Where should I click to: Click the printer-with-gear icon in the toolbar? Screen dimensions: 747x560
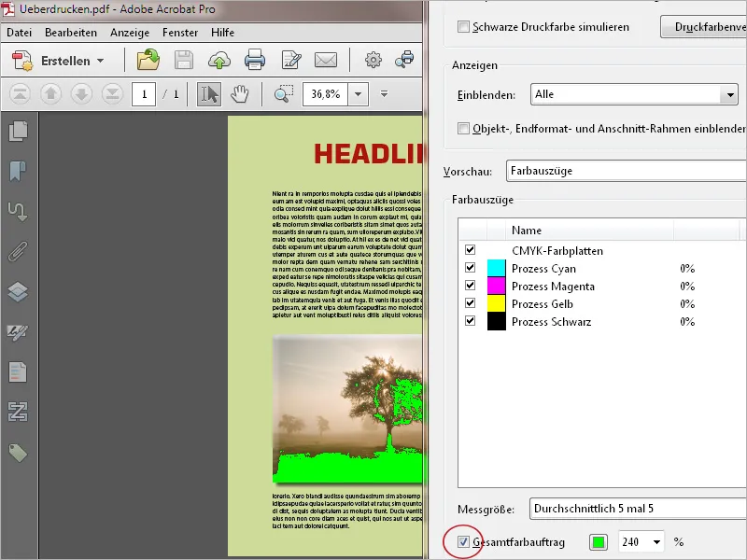coord(404,60)
